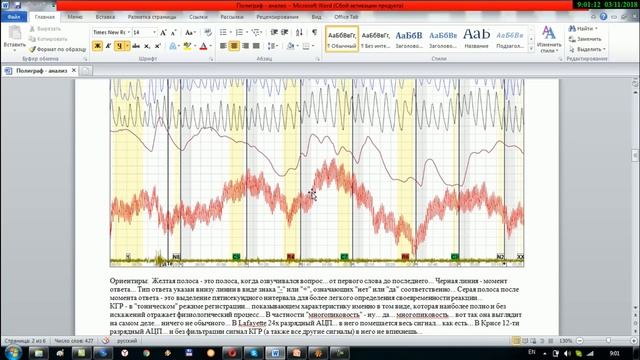Click the 130% zoom level indicator
The image size is (640, 360).
tap(565, 340)
